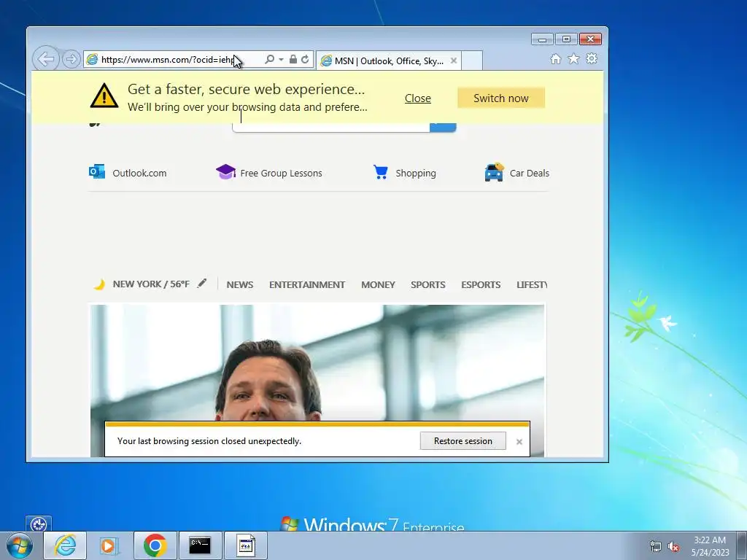Click the network tray icon
Viewport: 747px width, 560px height.
point(656,546)
